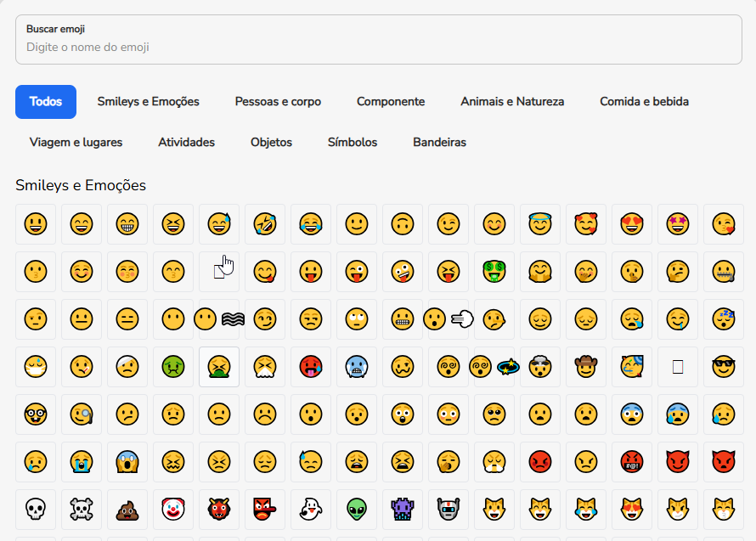This screenshot has width=756, height=541.
Task: Choose the face in clouds emoji
Action: click(219, 319)
